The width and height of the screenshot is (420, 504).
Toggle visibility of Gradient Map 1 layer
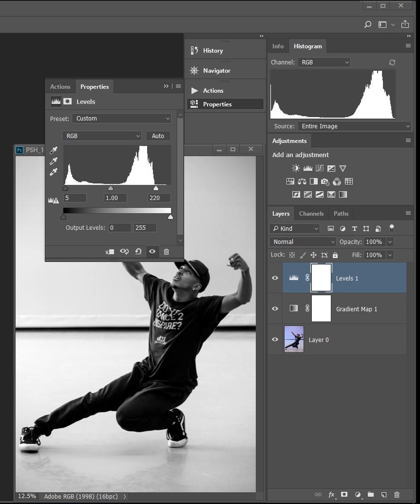tap(275, 309)
